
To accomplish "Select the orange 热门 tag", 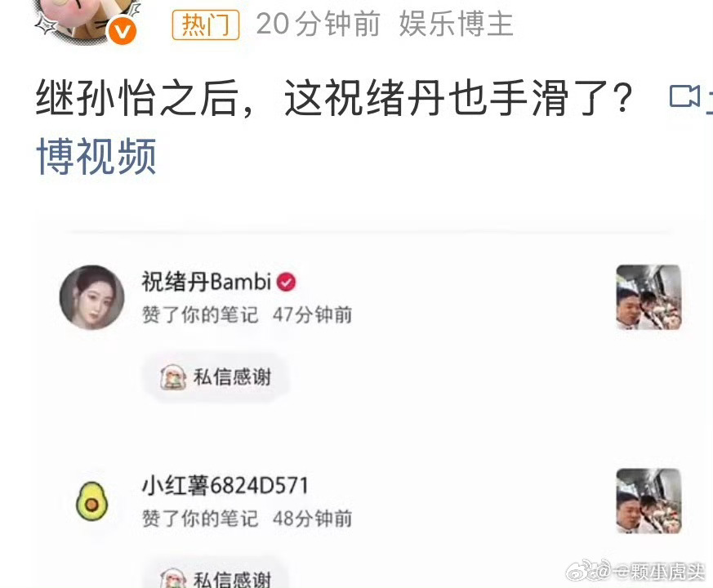I will [x=206, y=25].
